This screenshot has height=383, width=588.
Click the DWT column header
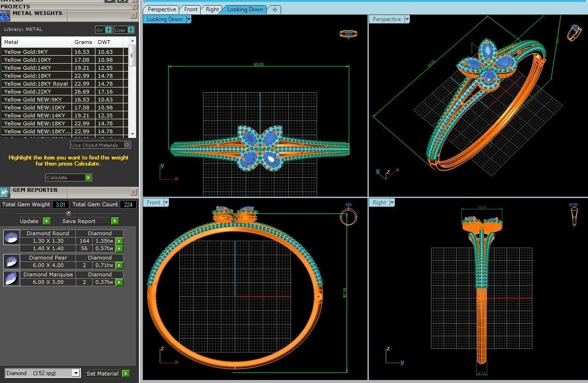click(x=109, y=42)
